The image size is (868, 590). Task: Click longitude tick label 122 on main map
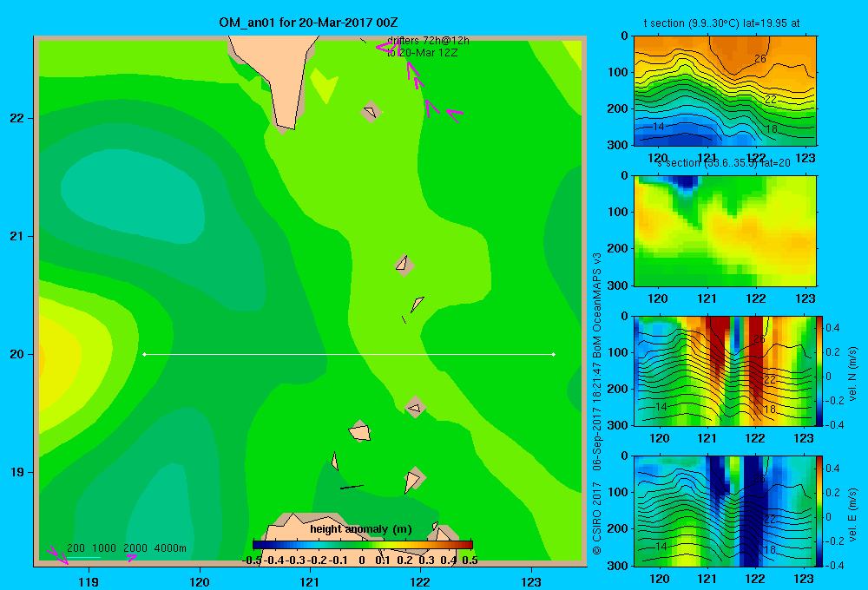(420, 581)
